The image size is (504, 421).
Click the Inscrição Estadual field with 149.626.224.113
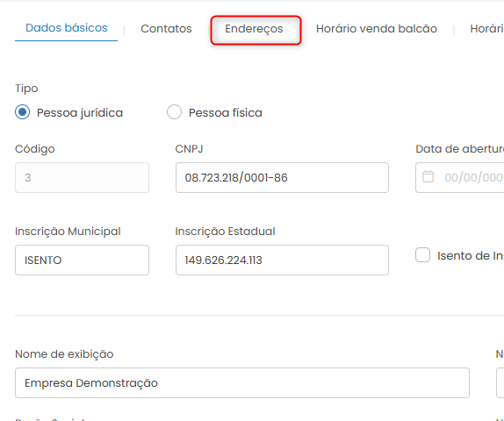[282, 260]
